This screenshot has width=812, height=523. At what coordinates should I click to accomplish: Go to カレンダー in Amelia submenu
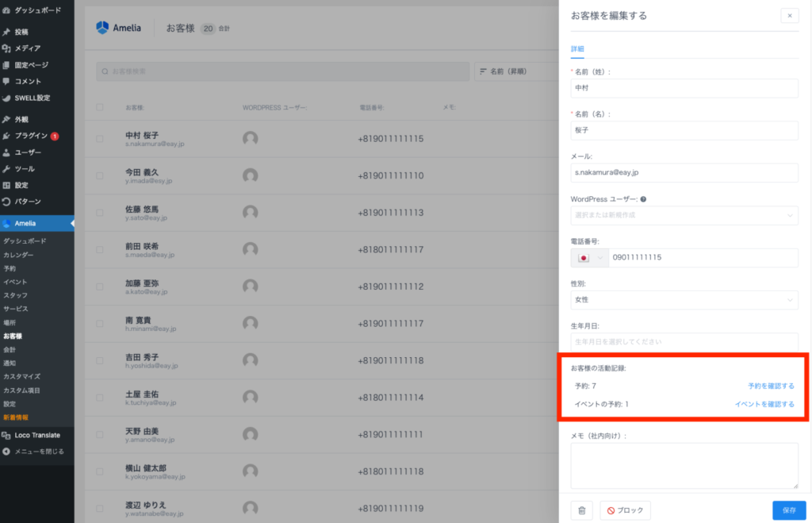pyautogui.click(x=18, y=255)
